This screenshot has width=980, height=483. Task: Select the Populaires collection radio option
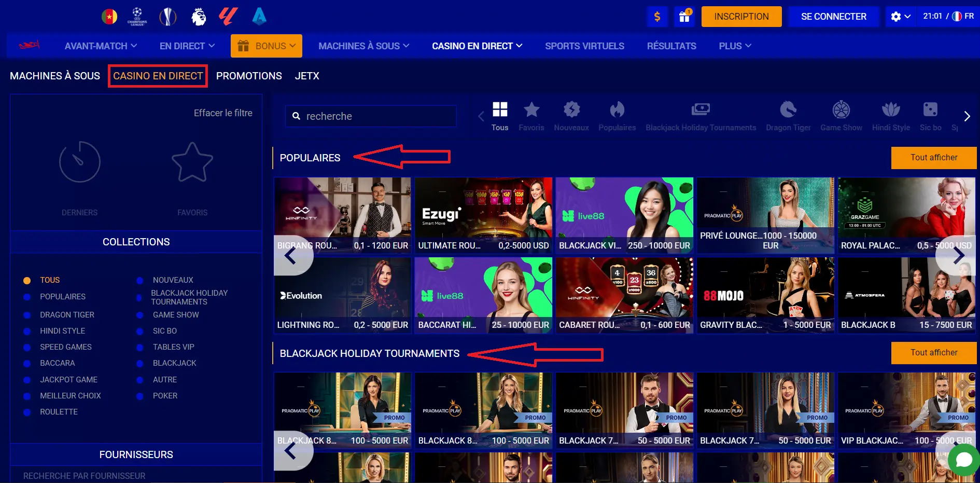pyautogui.click(x=27, y=297)
